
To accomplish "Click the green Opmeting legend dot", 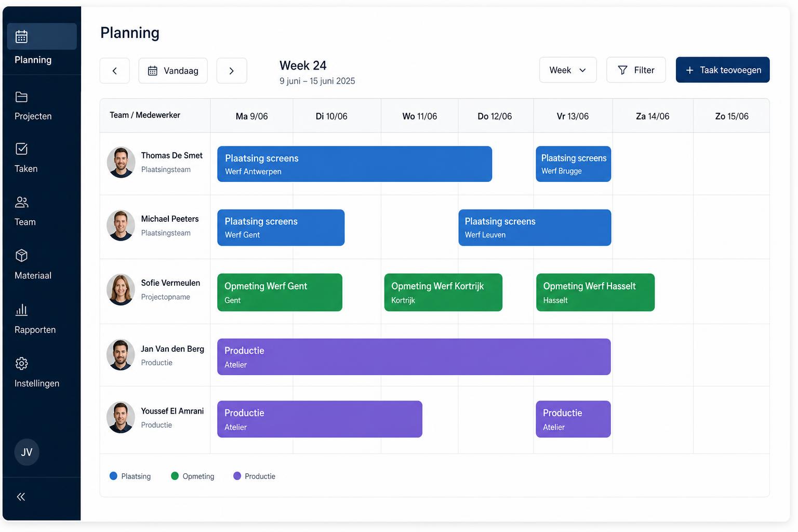I will [x=175, y=476].
